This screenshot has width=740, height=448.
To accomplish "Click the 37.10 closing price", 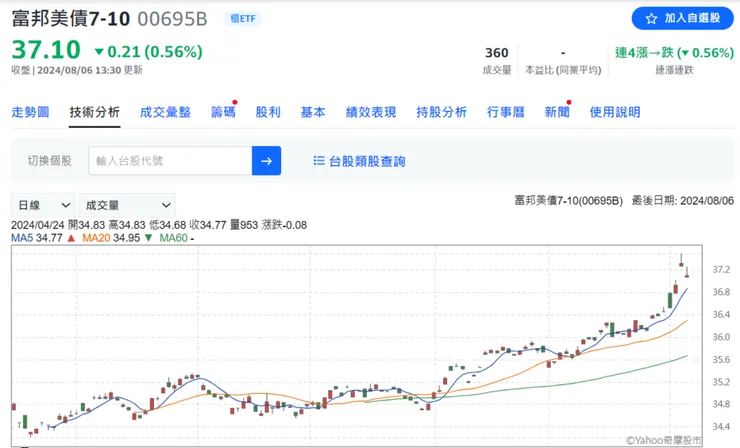I will [x=46, y=50].
